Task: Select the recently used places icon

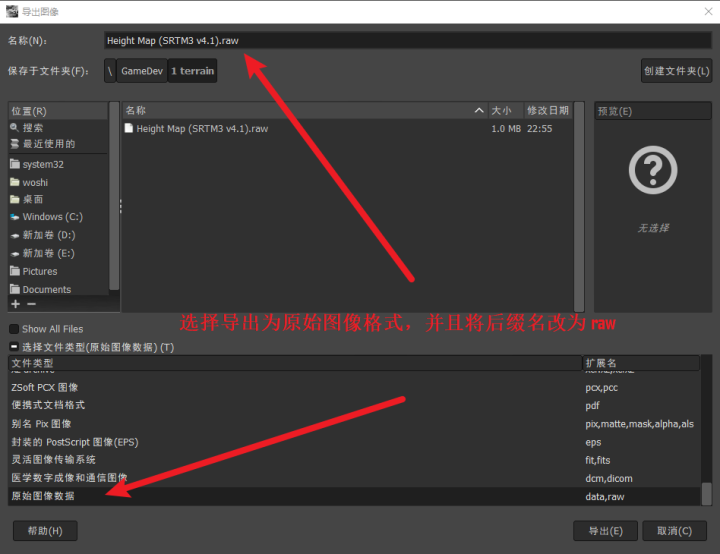Action: (x=15, y=144)
